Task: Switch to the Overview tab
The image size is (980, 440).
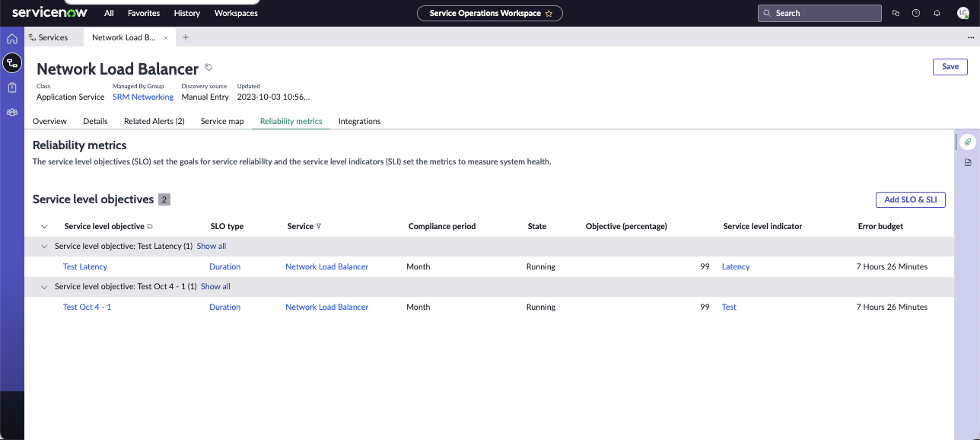Action: tap(49, 121)
